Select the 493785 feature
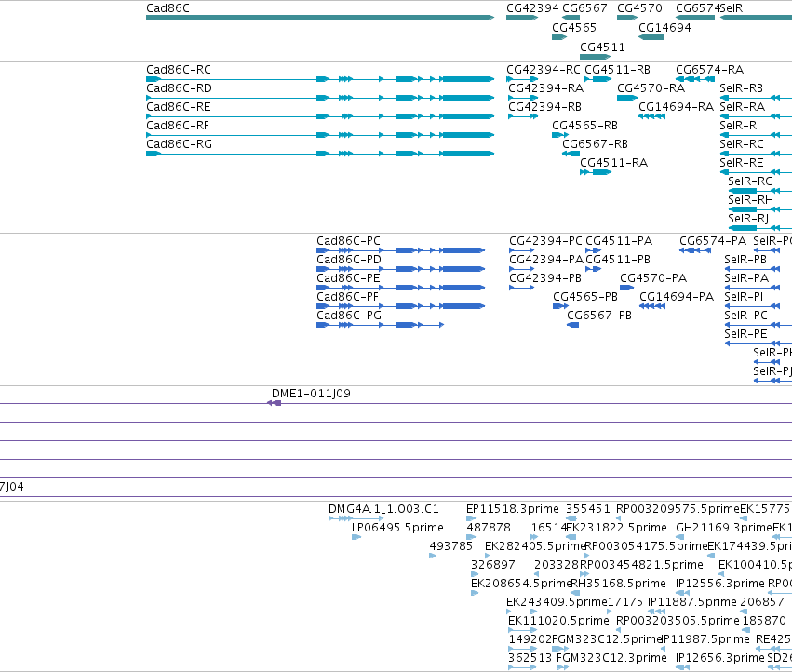Screen dimensions: 792x672 433,556
